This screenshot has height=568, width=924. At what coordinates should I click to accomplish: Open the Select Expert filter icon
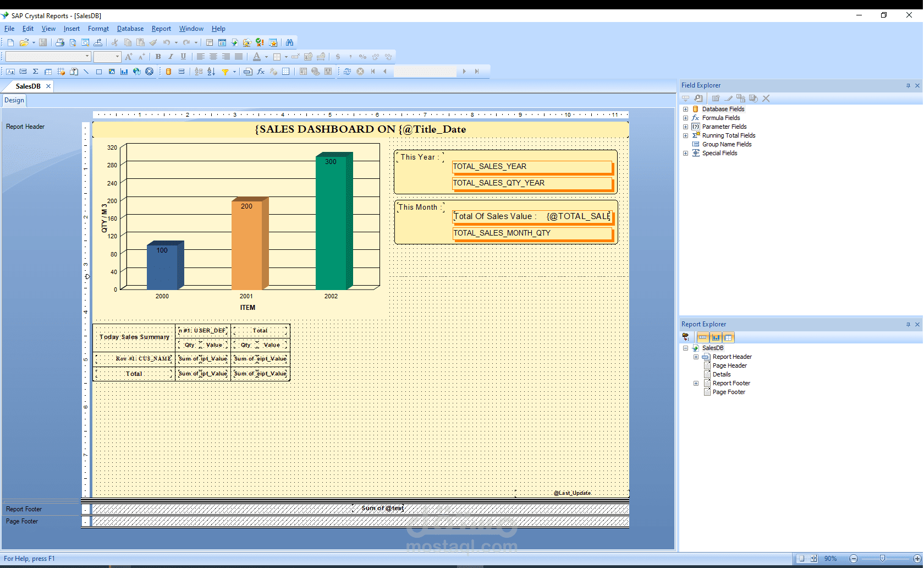(227, 72)
